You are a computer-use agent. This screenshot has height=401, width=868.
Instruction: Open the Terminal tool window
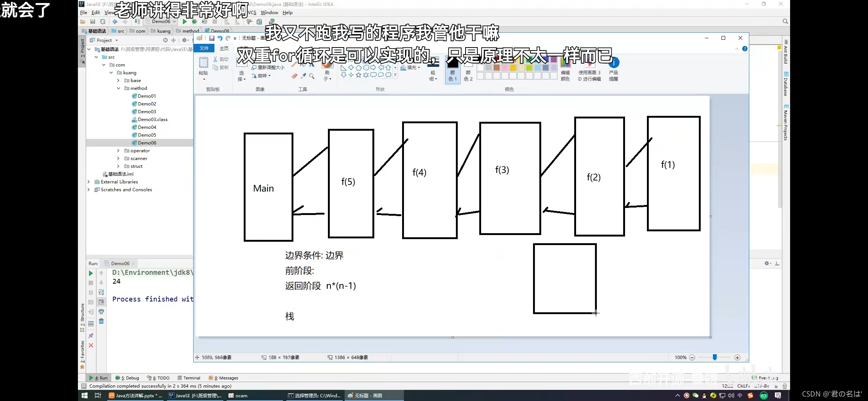189,378
